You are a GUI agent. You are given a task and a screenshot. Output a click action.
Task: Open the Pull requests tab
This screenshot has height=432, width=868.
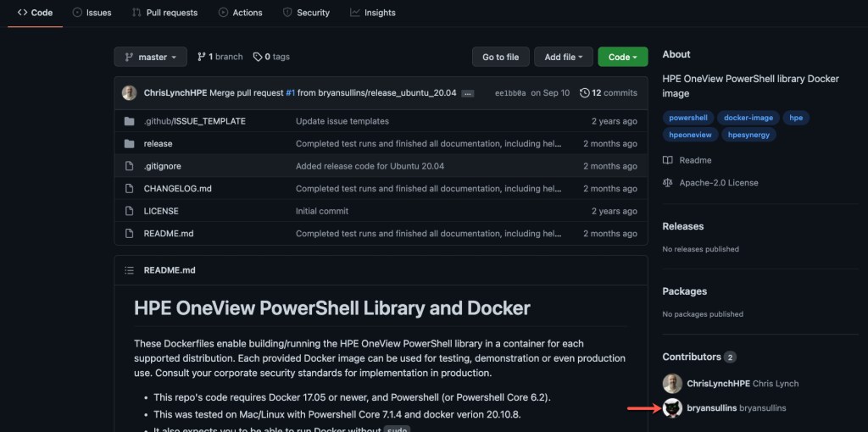(x=164, y=13)
